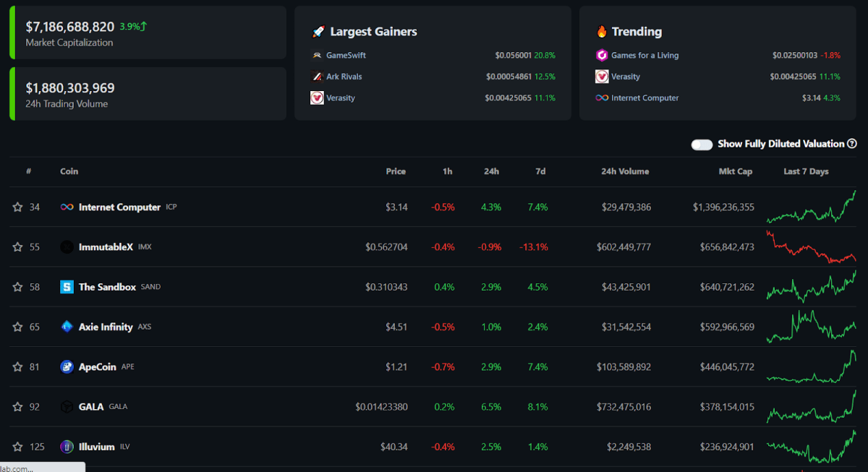The width and height of the screenshot is (868, 472).
Task: Click the GameSwift icon in Largest Gainers
Action: click(x=317, y=56)
